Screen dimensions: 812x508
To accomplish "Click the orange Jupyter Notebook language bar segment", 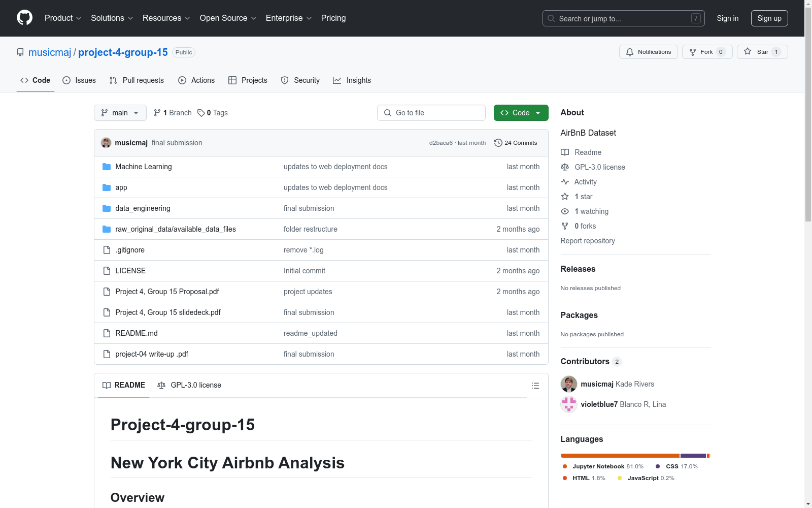I will [x=620, y=456].
